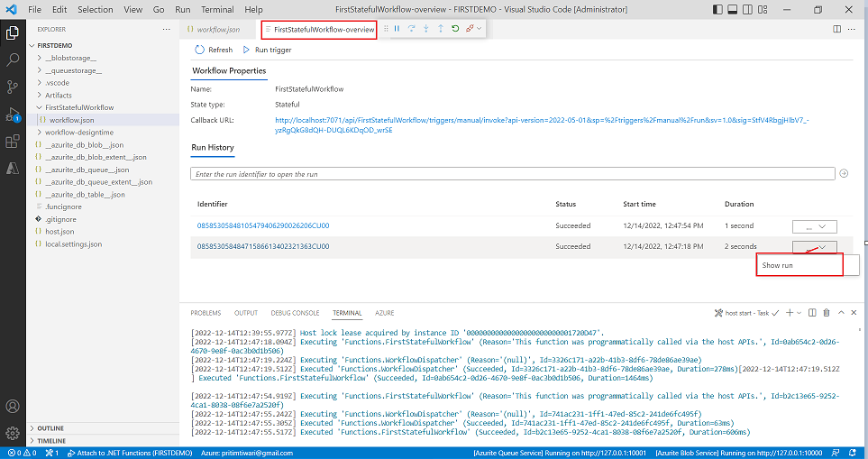Open the Terminal menu
The height and width of the screenshot is (459, 868).
[x=216, y=9]
